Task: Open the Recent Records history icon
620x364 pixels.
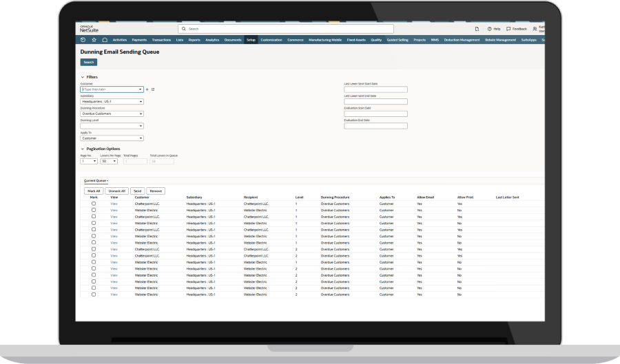Action: [x=83, y=40]
